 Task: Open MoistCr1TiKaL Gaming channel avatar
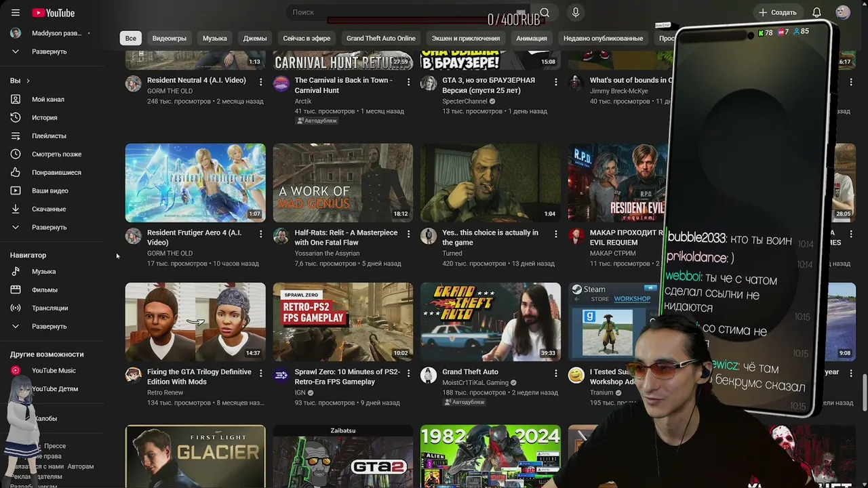coord(429,375)
